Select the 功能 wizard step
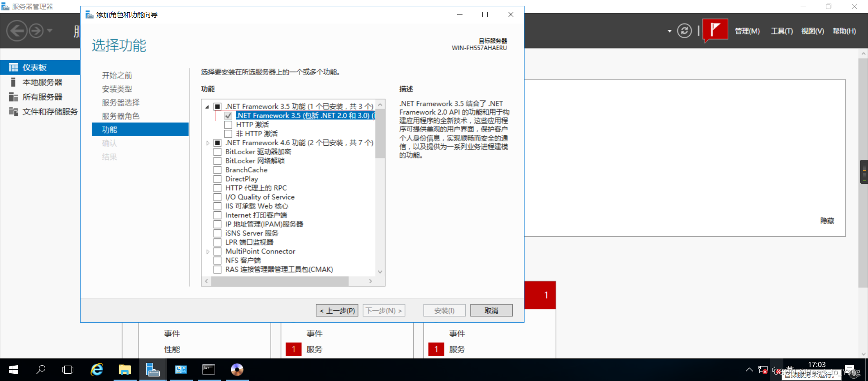The width and height of the screenshot is (868, 381). tap(140, 129)
